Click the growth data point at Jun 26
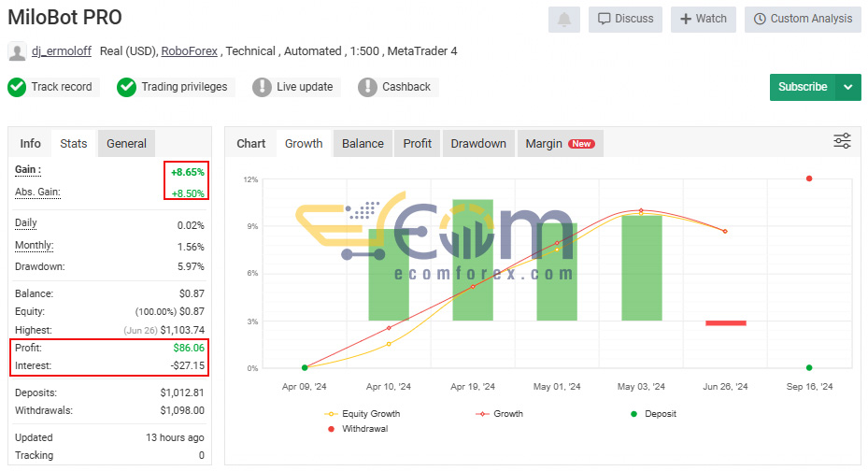This screenshot has width=868, height=471. tap(725, 232)
